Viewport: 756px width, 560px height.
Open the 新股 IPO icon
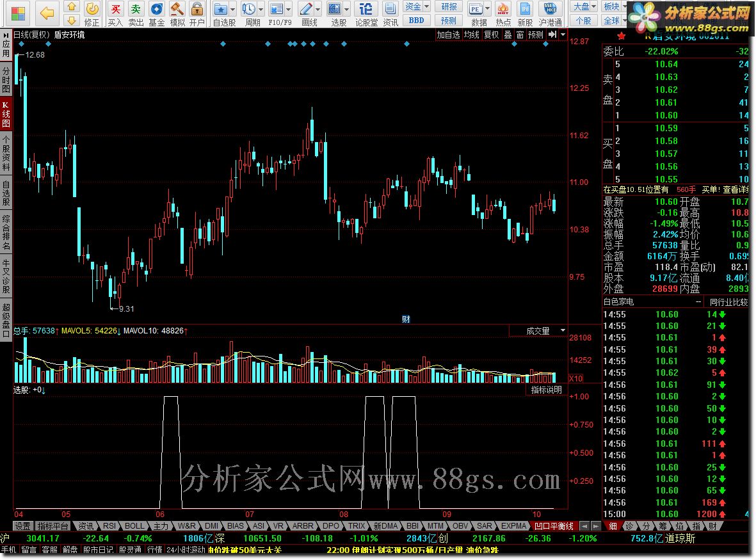[x=525, y=13]
